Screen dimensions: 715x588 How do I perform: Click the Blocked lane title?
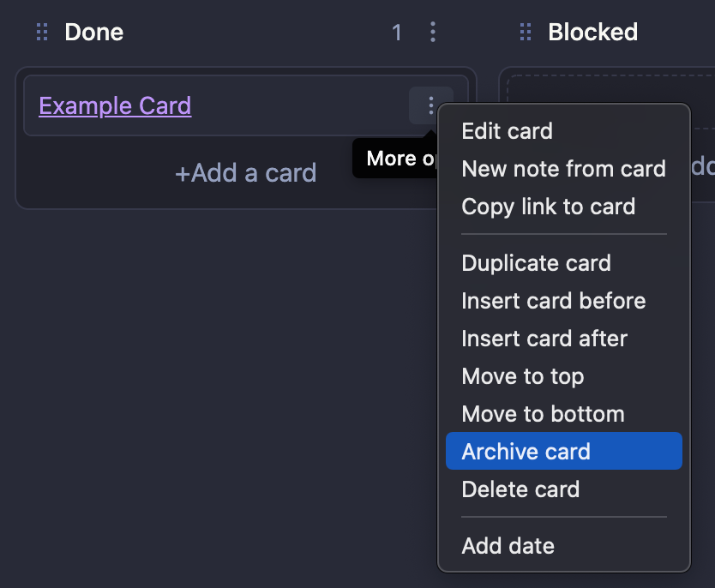click(592, 32)
